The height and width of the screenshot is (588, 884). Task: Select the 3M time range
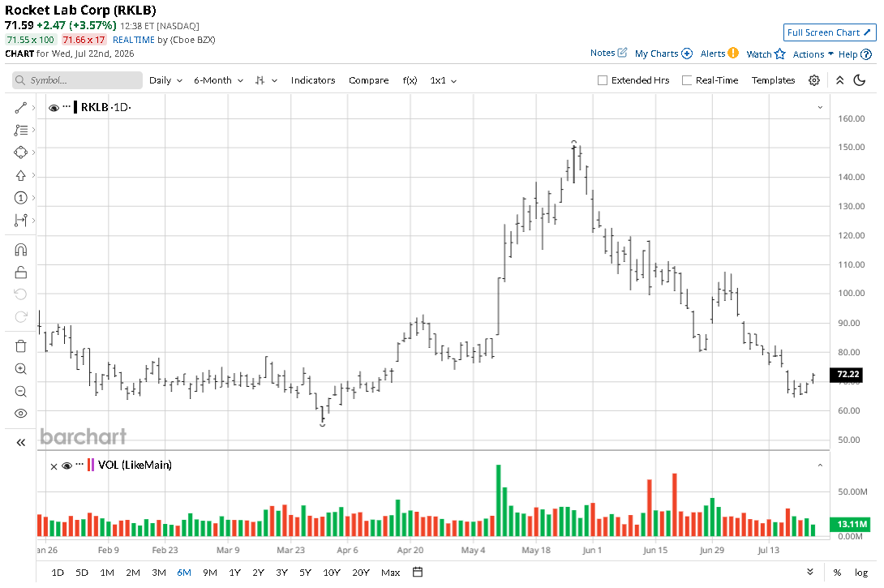[x=158, y=573]
